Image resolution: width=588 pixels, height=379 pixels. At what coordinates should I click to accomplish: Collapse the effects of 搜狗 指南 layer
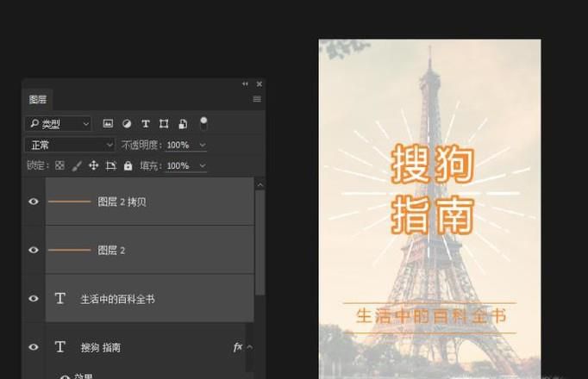click(250, 347)
